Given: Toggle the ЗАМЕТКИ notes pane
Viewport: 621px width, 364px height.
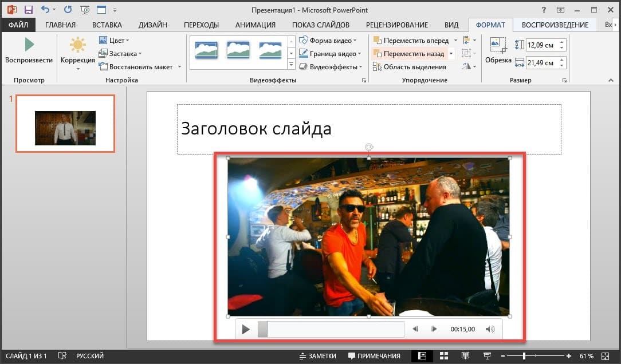Looking at the screenshot, I should [317, 356].
